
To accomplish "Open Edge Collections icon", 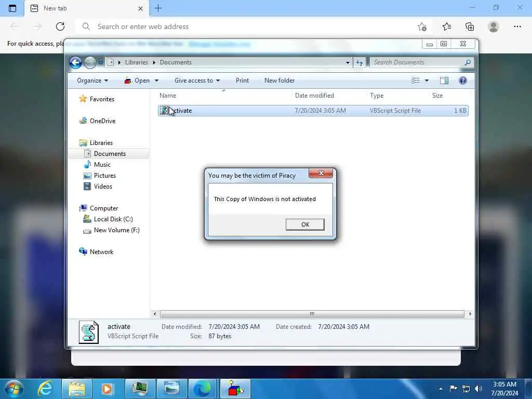I will point(470,26).
